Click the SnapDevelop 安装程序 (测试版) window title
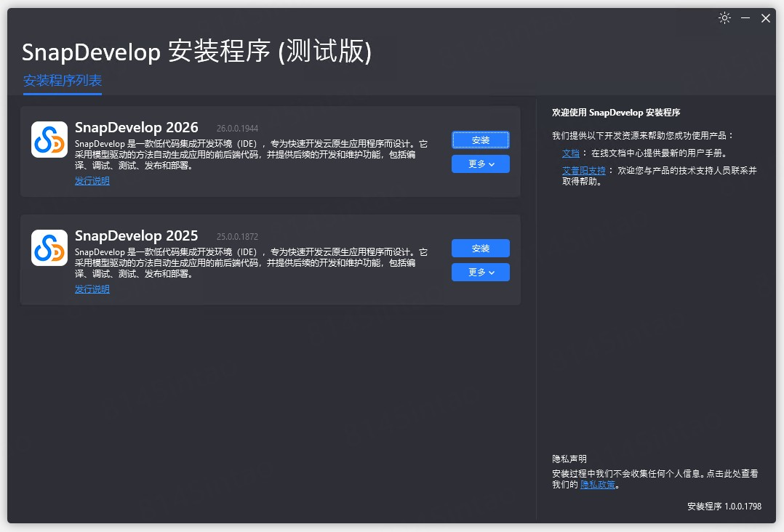This screenshot has height=532, width=784. [196, 52]
